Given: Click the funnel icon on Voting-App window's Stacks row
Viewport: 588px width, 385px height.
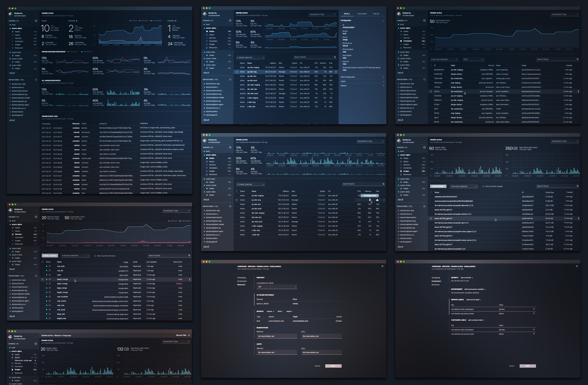Looking at the screenshot, I should point(32,358).
